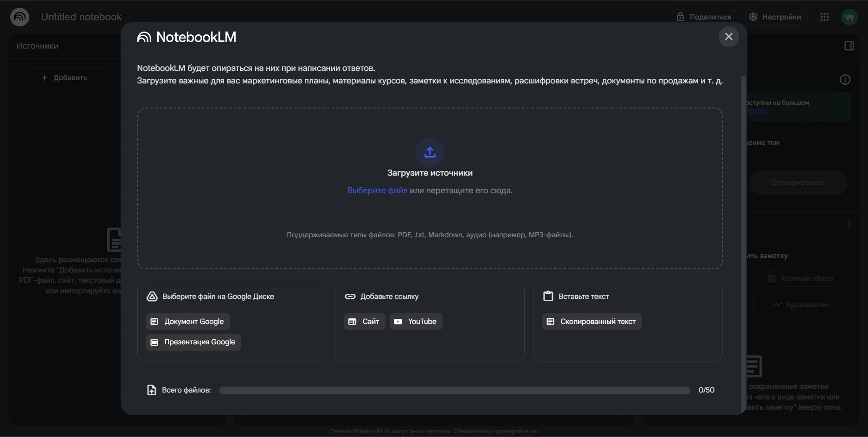
Task: Click 'Краткий обзор' button in background
Action: click(802, 279)
